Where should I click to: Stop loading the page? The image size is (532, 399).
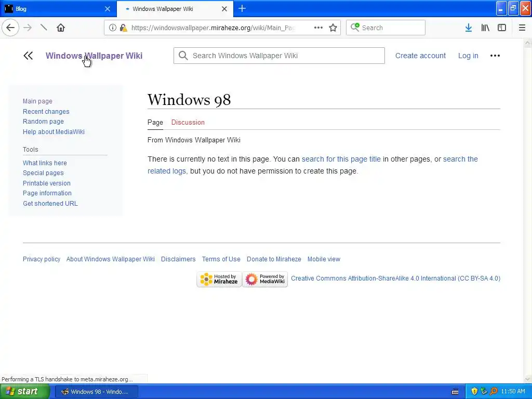(44, 28)
